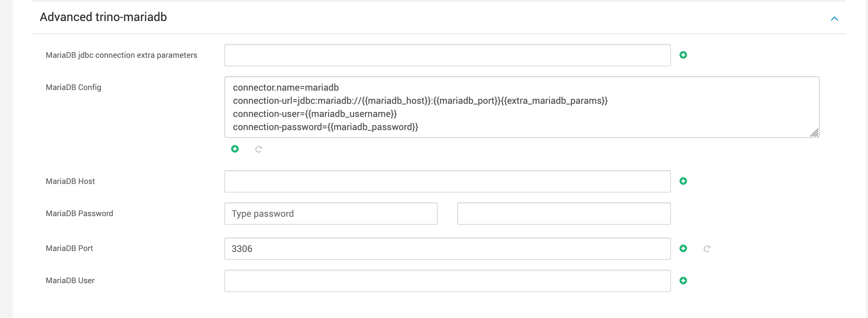Click the green plus icon beside MariaDB User

point(683,281)
